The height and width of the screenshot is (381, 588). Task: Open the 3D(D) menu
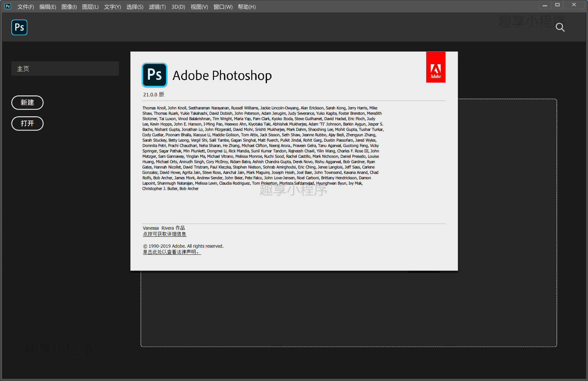pos(178,7)
